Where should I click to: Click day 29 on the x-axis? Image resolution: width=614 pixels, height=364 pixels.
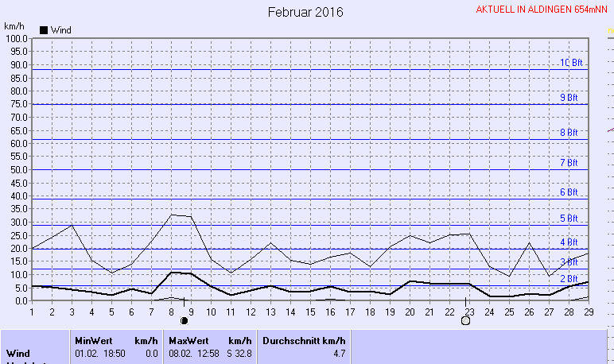click(588, 311)
